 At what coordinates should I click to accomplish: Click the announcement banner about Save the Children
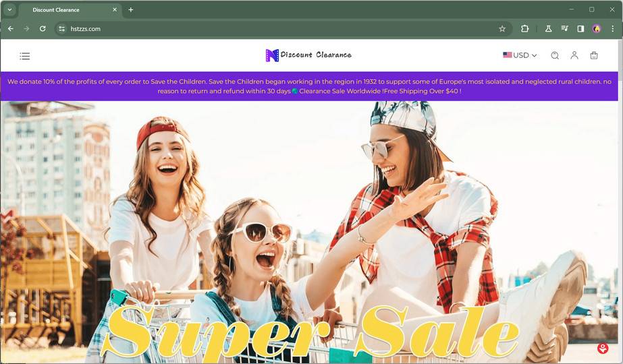[x=309, y=86]
